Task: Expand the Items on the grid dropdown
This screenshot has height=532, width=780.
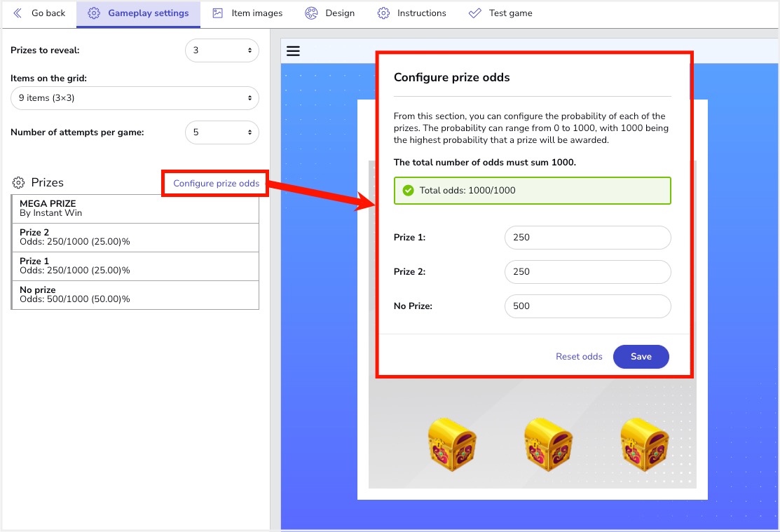Action: (135, 98)
